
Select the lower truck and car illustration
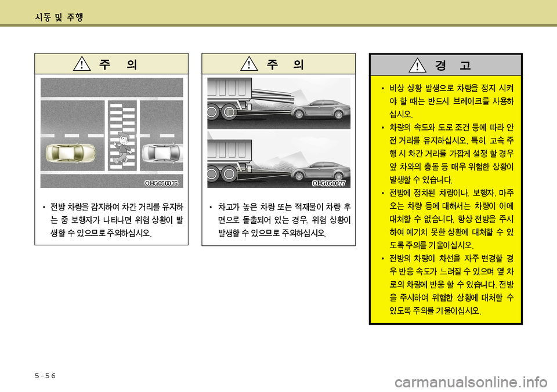click(279, 159)
